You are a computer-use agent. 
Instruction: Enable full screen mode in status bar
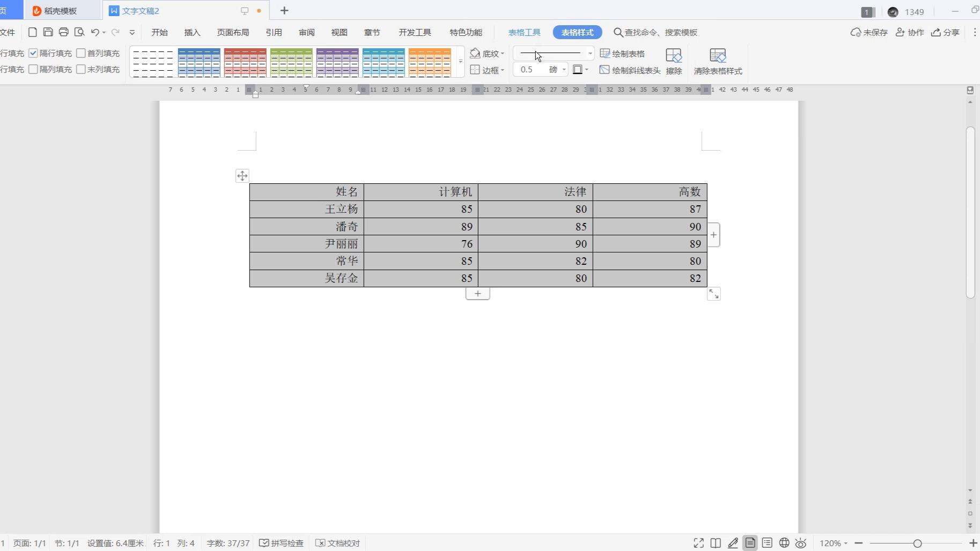click(698, 543)
